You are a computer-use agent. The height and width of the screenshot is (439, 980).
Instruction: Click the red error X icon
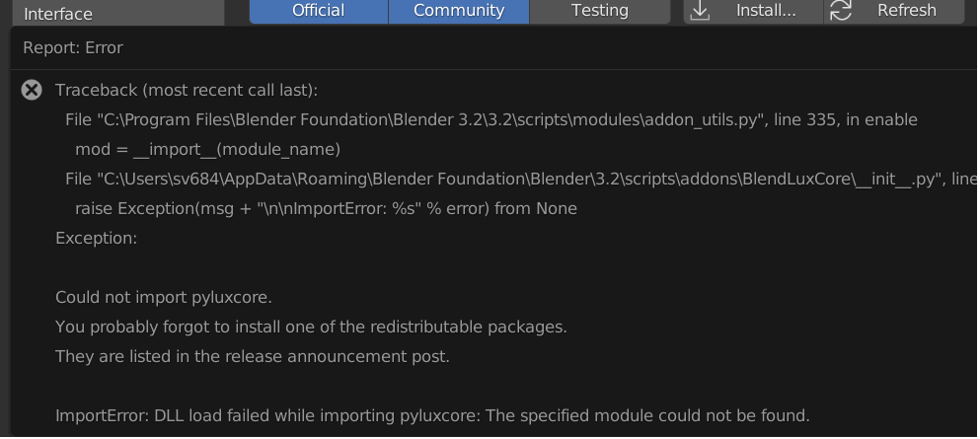coord(32,90)
